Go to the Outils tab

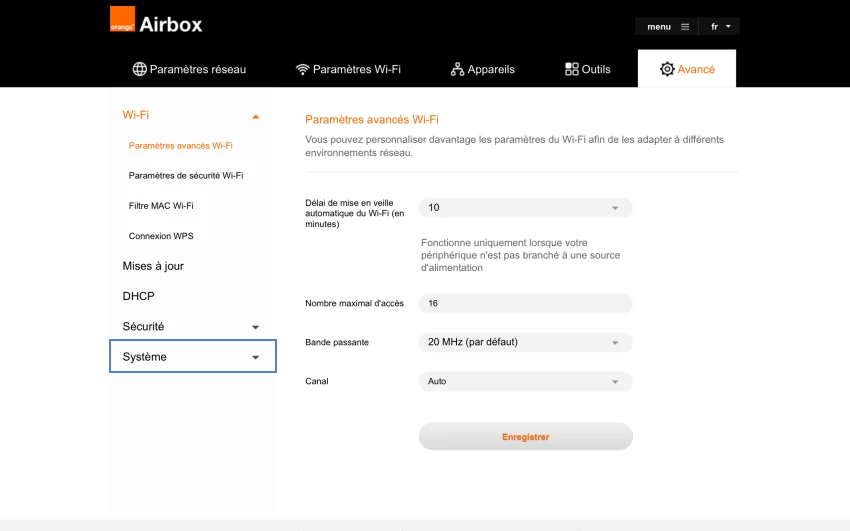click(588, 69)
